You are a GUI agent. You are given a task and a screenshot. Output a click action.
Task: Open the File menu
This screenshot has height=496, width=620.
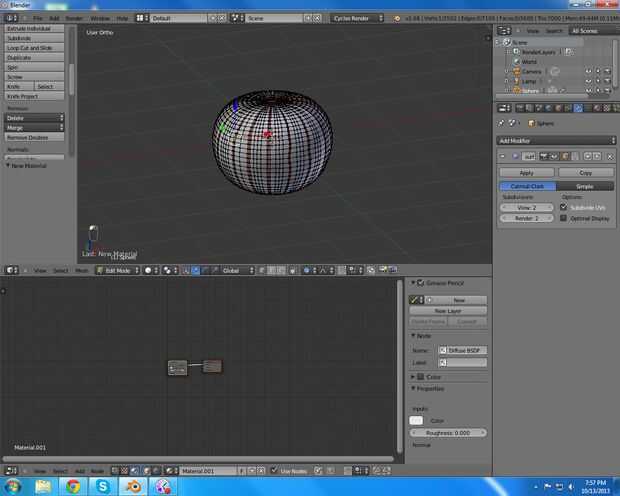pos(38,18)
